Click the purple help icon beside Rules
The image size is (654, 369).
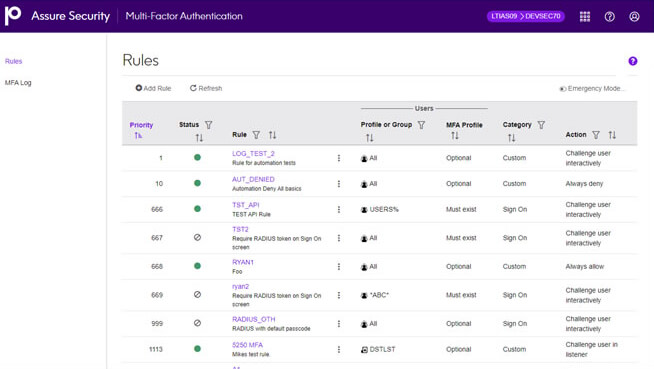coord(633,61)
